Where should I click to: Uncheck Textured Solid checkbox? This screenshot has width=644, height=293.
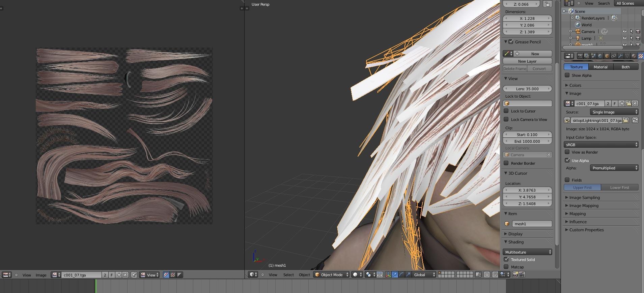pyautogui.click(x=506, y=259)
